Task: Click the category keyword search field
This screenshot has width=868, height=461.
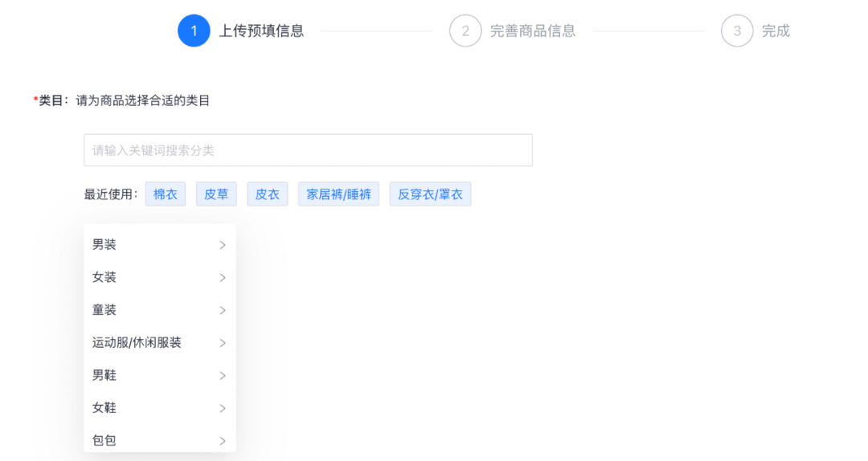Action: click(308, 150)
